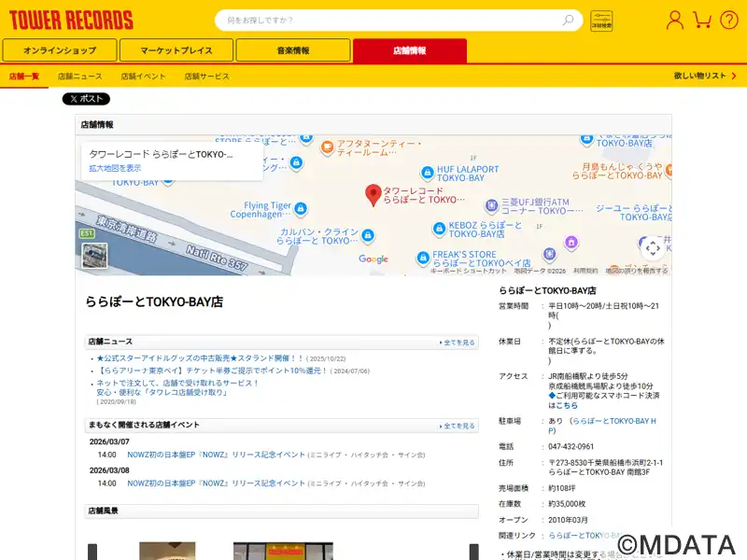Click the キーボードショートカット map button

pos(469,271)
